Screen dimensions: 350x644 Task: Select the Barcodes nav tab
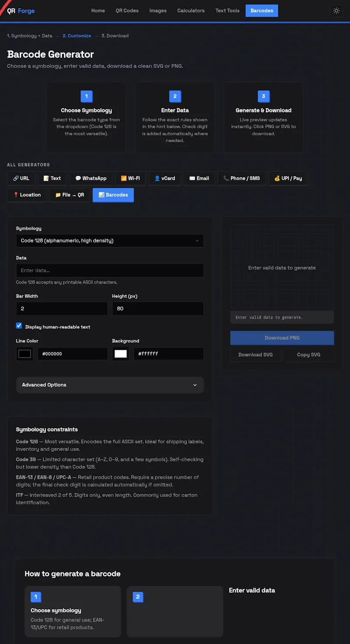[262, 11]
